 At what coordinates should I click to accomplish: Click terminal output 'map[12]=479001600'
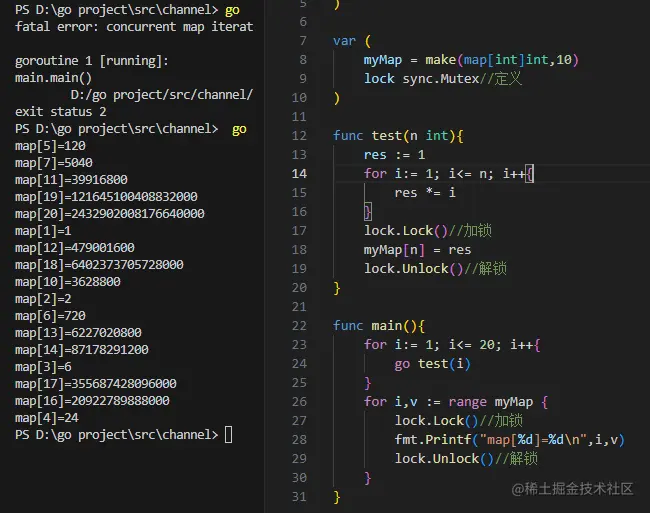[x=75, y=248]
